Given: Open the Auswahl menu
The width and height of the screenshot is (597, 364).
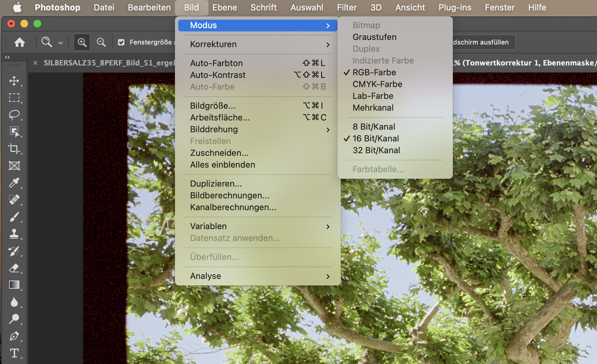Looking at the screenshot, I should coord(307,7).
